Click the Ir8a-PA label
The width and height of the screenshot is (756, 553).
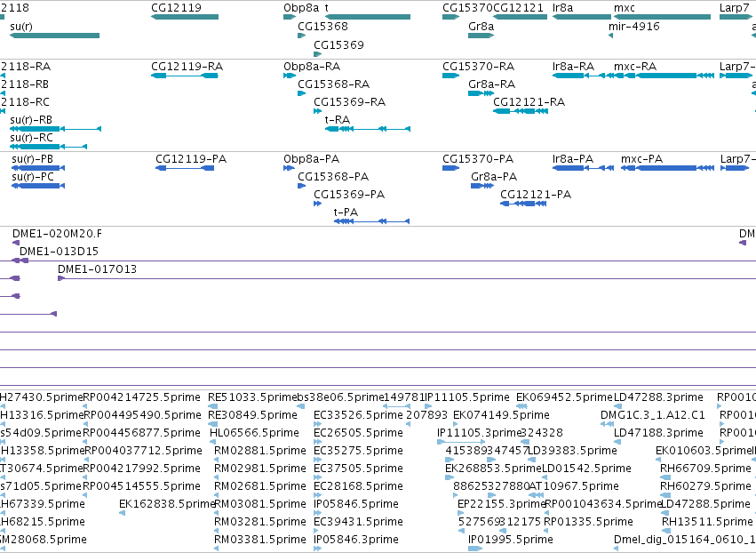click(573, 159)
